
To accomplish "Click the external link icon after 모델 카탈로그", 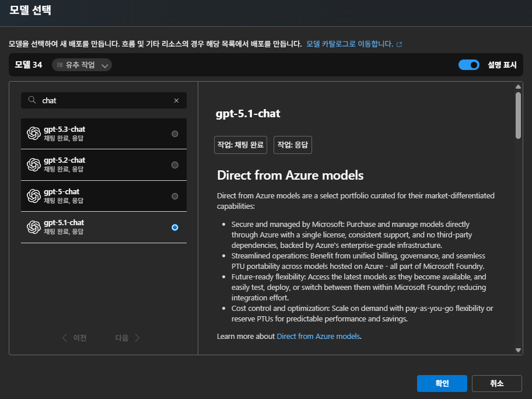I will pos(399,44).
